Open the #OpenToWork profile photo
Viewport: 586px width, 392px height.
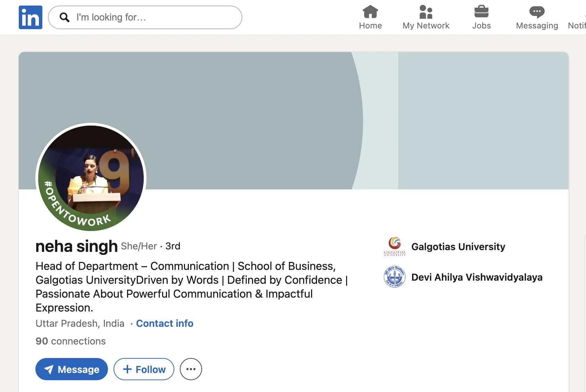[91, 178]
